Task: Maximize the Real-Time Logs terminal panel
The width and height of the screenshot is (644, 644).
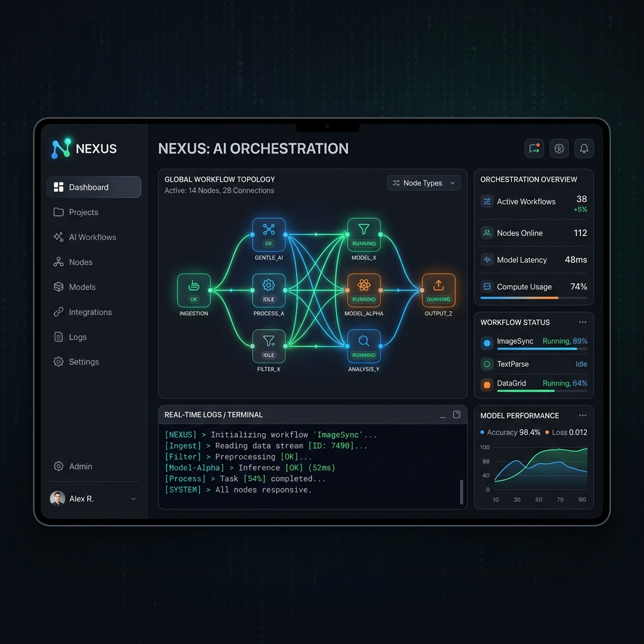Action: 457,414
